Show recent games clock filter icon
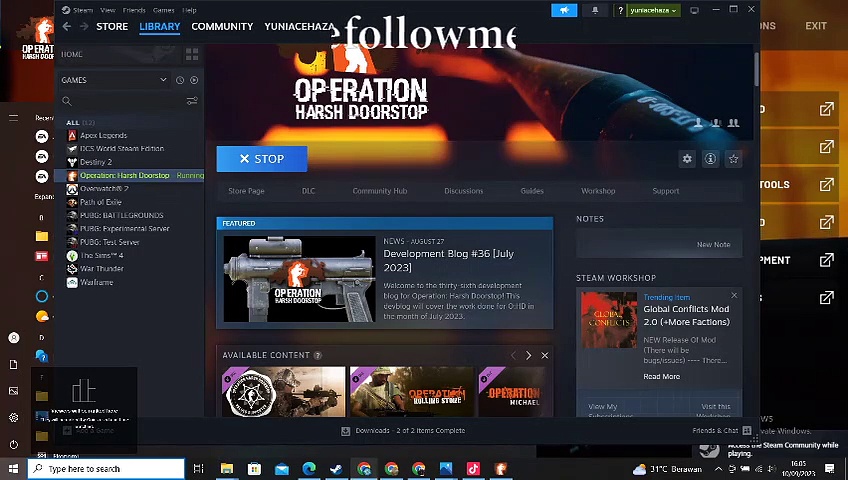 180,80
